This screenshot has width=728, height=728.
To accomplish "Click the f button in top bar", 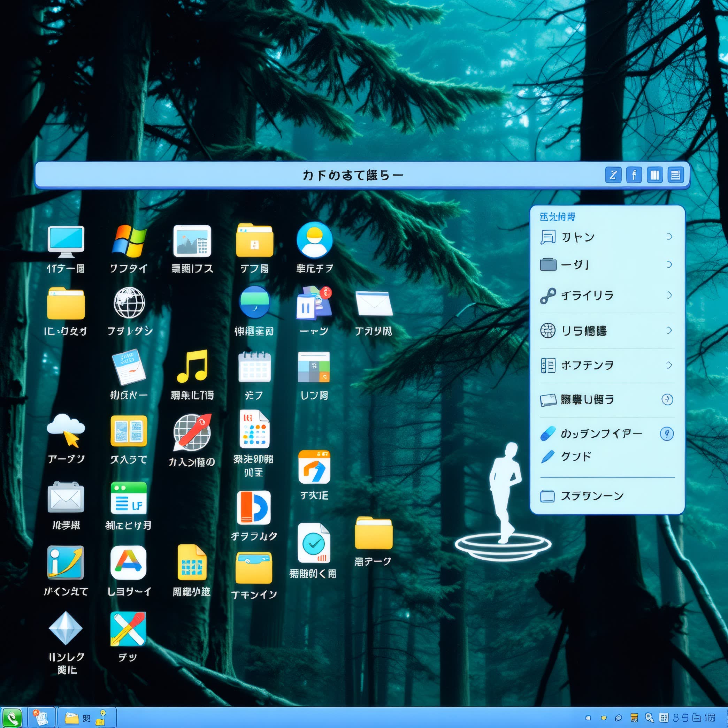I will pos(634,175).
